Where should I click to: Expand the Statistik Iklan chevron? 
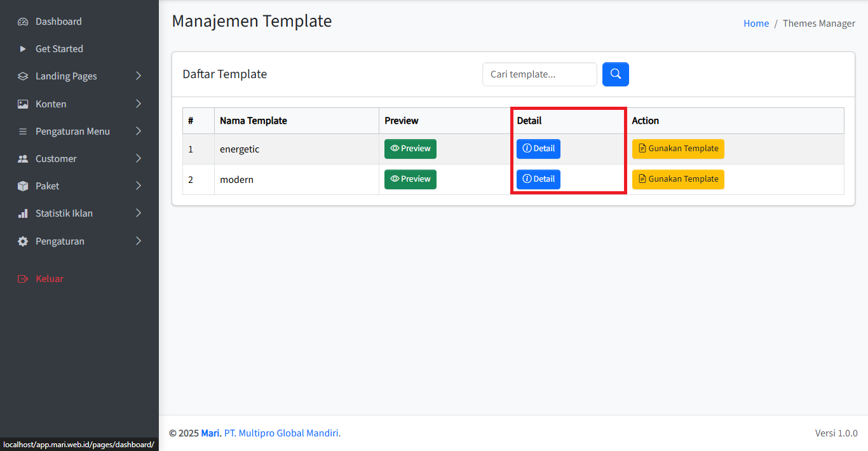pyautogui.click(x=139, y=213)
